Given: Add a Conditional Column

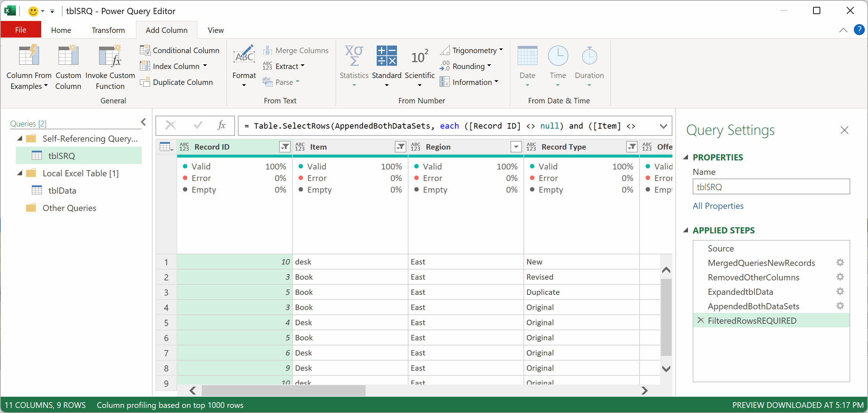Looking at the screenshot, I should (x=180, y=50).
